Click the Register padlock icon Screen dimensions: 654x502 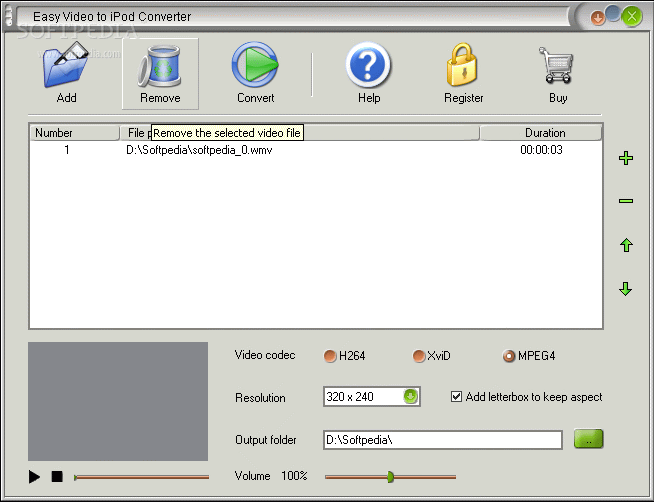(462, 64)
